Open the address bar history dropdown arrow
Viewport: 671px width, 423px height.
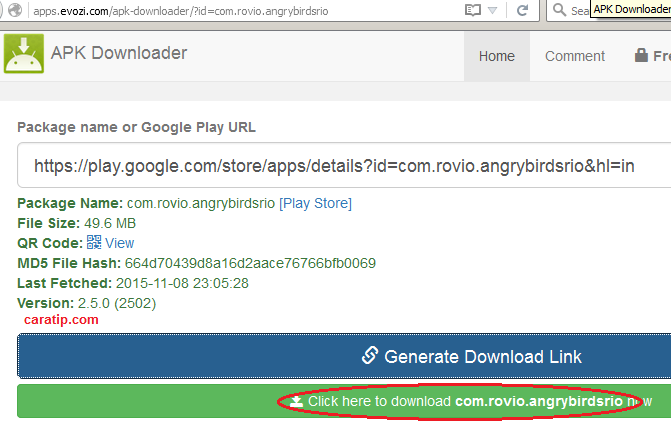493,10
